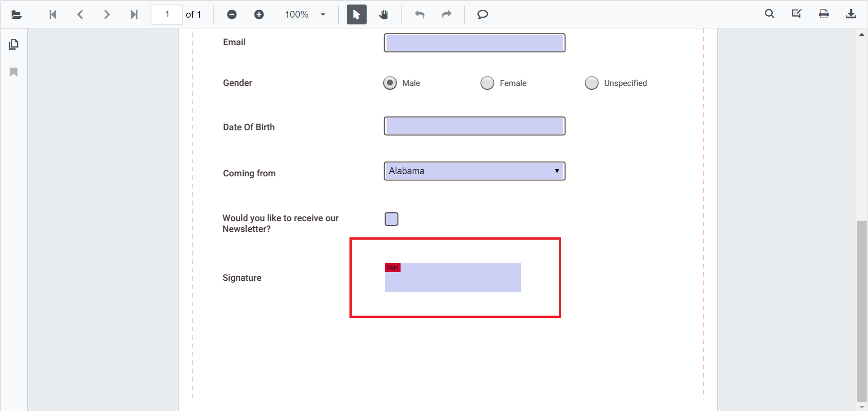The height and width of the screenshot is (411, 868).
Task: Click the Signature field box
Action: coord(453,278)
